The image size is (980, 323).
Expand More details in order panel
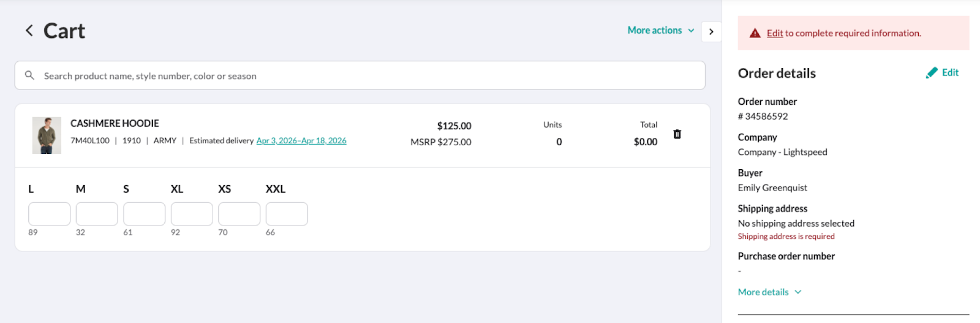pos(769,292)
